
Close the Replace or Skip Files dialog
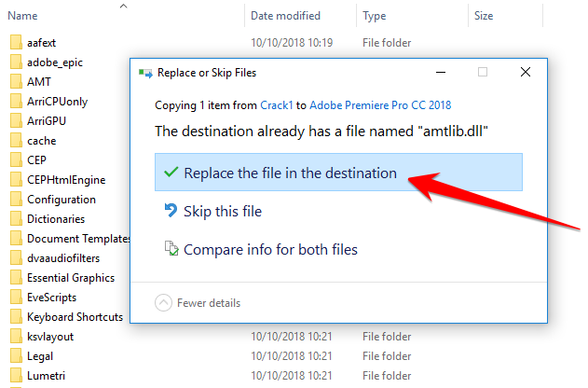525,72
